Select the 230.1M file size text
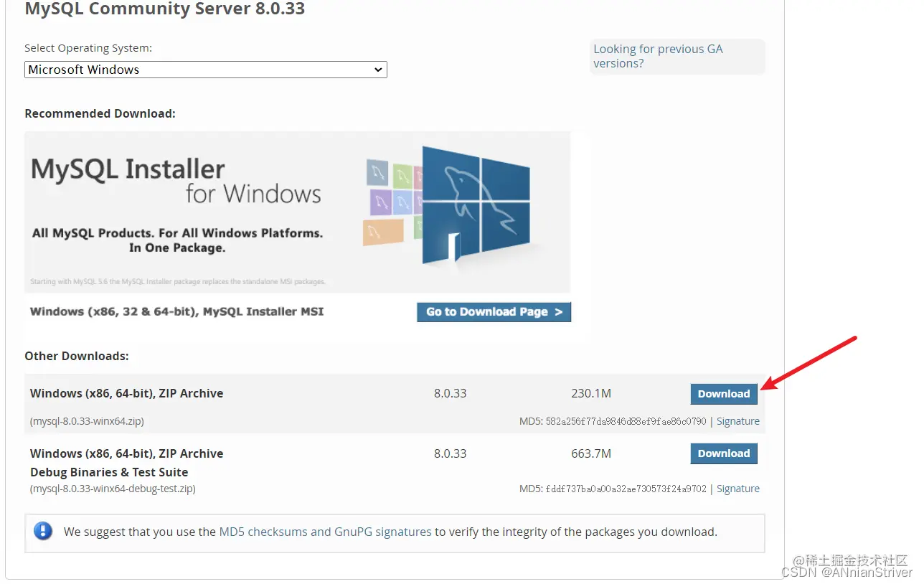 tap(591, 393)
